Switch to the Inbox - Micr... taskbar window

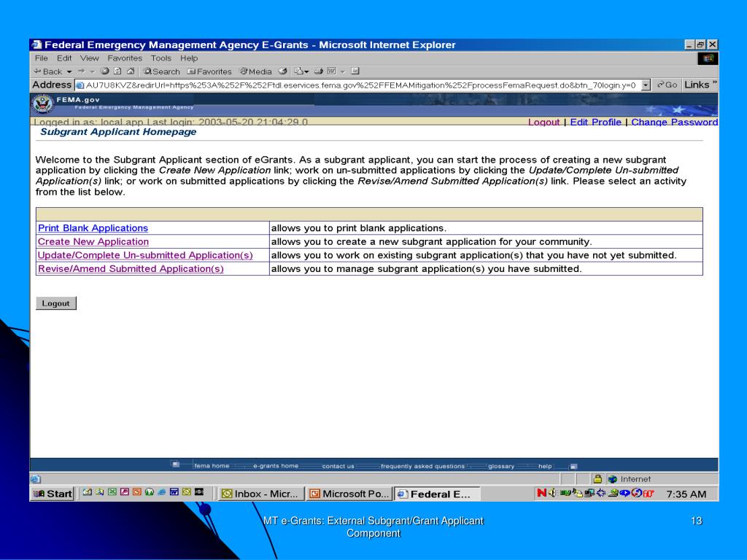[260, 494]
